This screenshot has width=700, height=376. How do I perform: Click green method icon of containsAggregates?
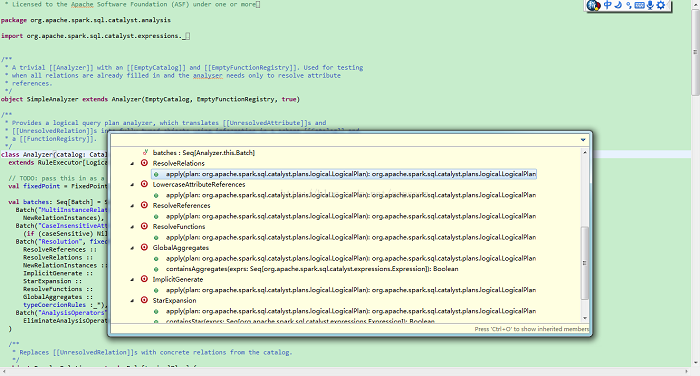click(x=156, y=269)
